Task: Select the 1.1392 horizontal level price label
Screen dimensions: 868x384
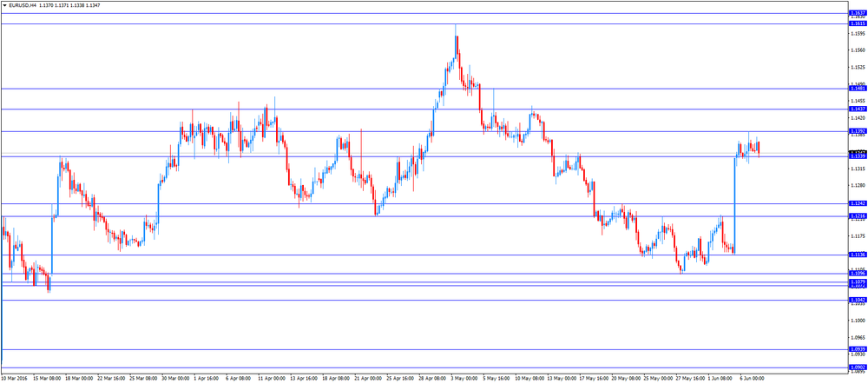Action: point(858,131)
